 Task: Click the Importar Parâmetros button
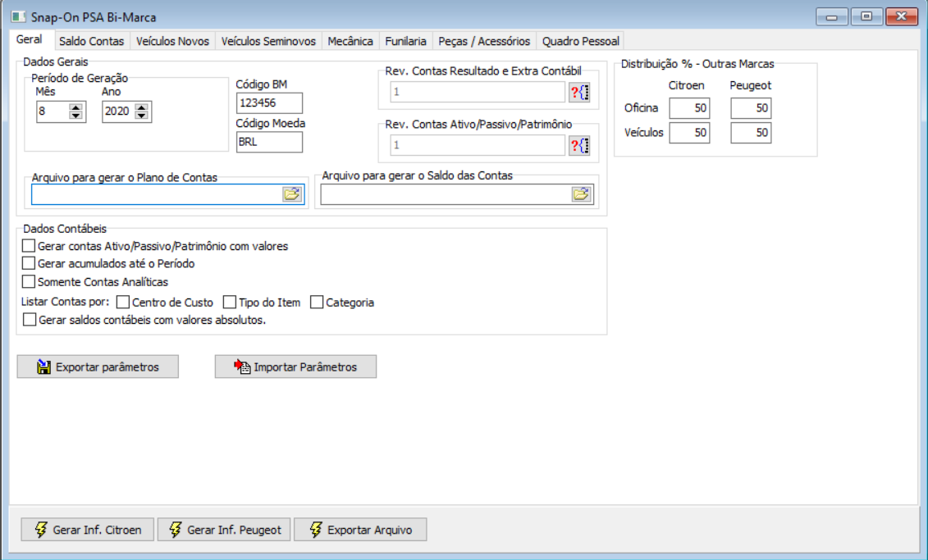click(295, 367)
